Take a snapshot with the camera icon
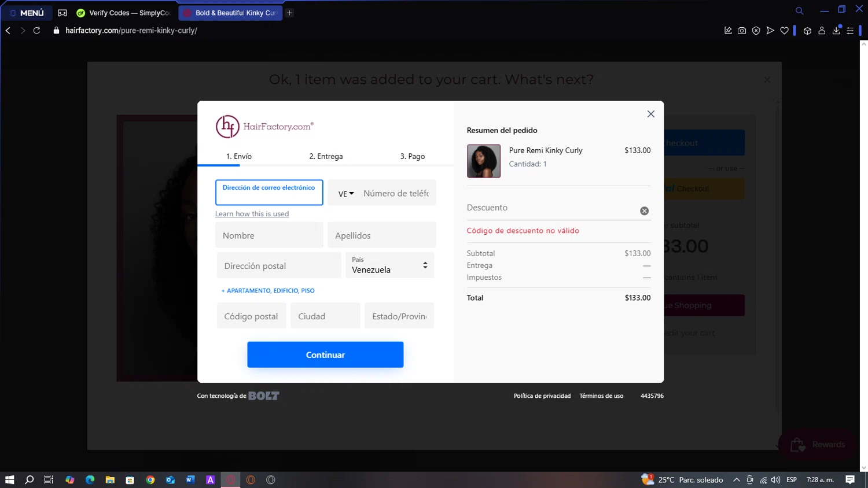 coord(742,31)
